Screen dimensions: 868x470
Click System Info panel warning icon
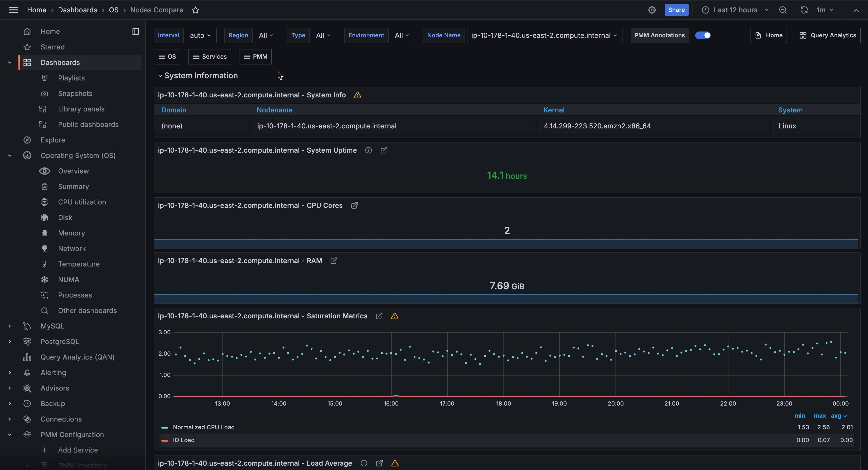pyautogui.click(x=357, y=95)
